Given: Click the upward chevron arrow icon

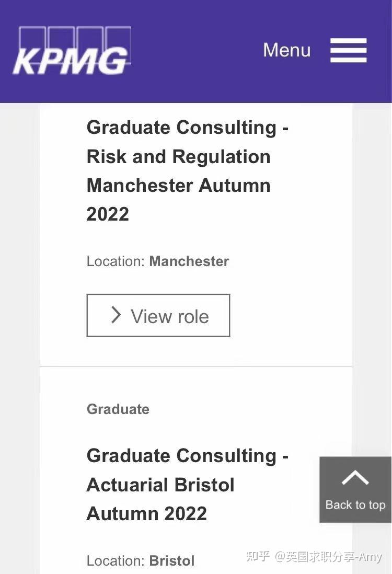Looking at the screenshot, I should (x=355, y=478).
